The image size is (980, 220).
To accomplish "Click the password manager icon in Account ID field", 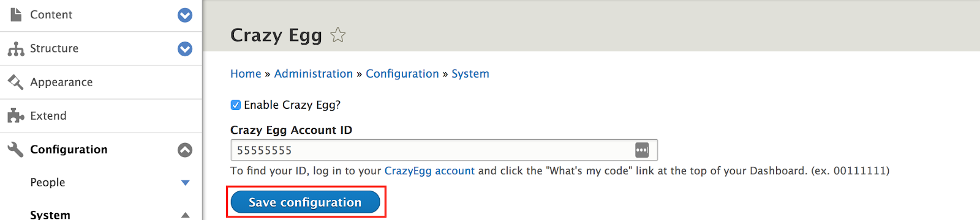I will [x=642, y=150].
